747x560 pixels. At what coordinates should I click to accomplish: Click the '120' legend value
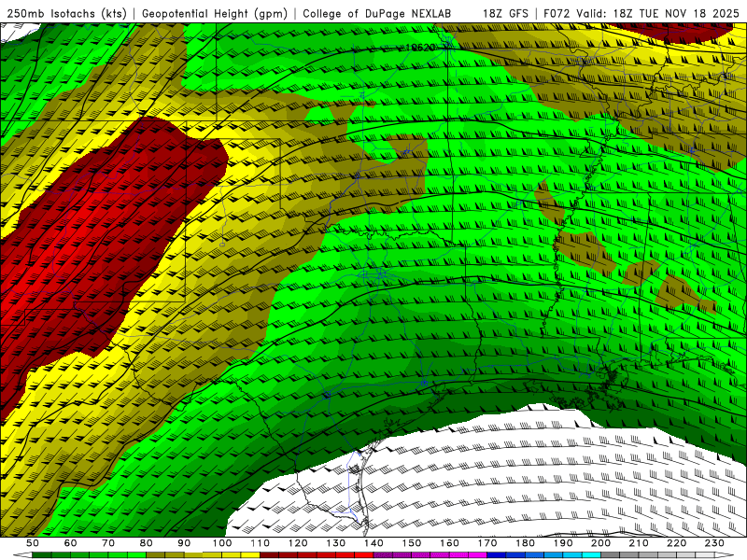click(x=298, y=543)
